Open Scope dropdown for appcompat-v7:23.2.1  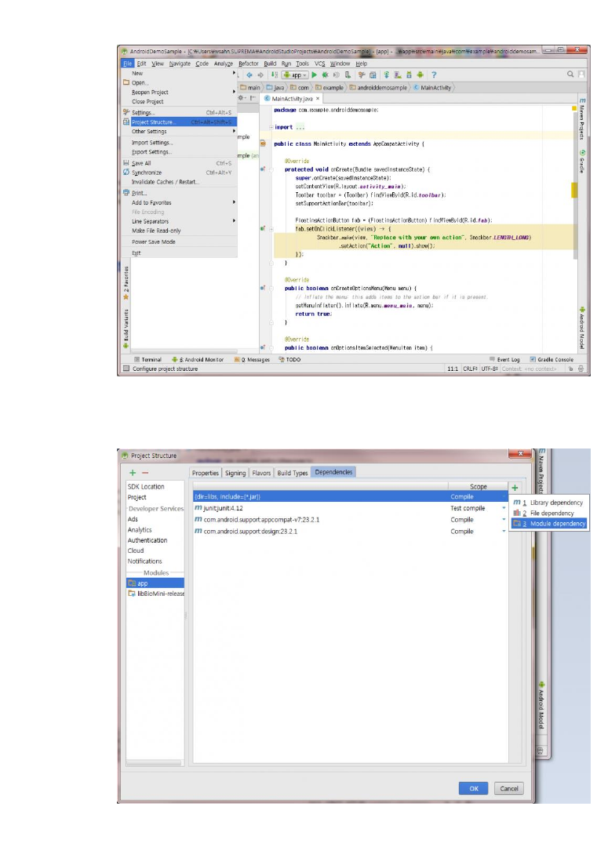[504, 520]
